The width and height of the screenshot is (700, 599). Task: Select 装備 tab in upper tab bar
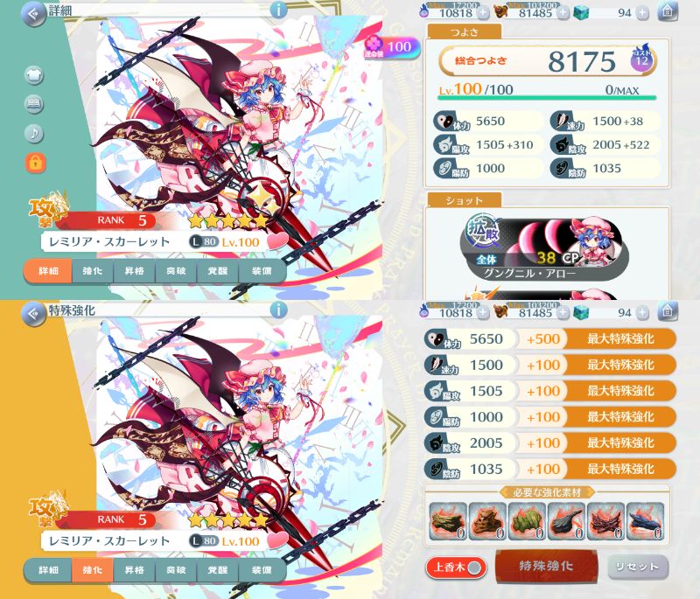(x=262, y=271)
